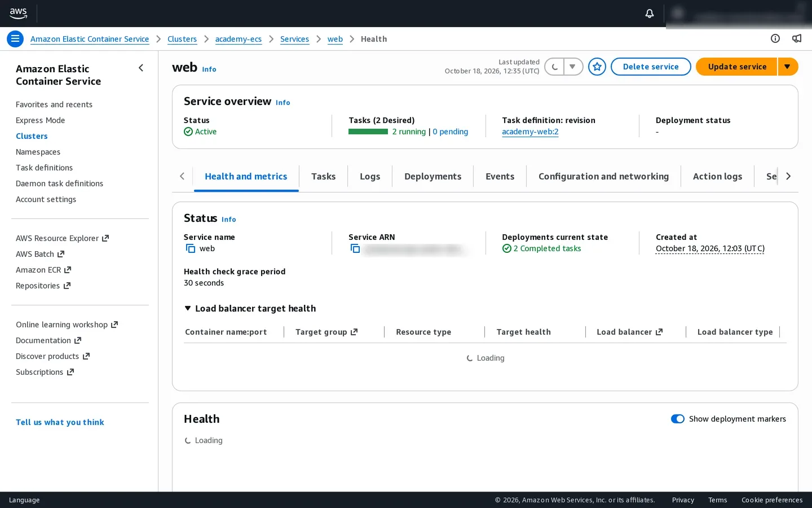The width and height of the screenshot is (812, 508).
Task: Click the 2 Completed tasks status
Action: (542, 248)
